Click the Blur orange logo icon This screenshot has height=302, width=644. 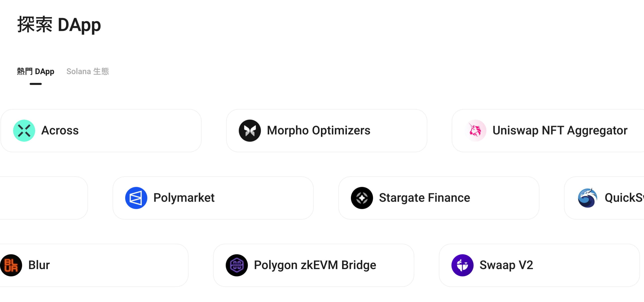point(11,265)
